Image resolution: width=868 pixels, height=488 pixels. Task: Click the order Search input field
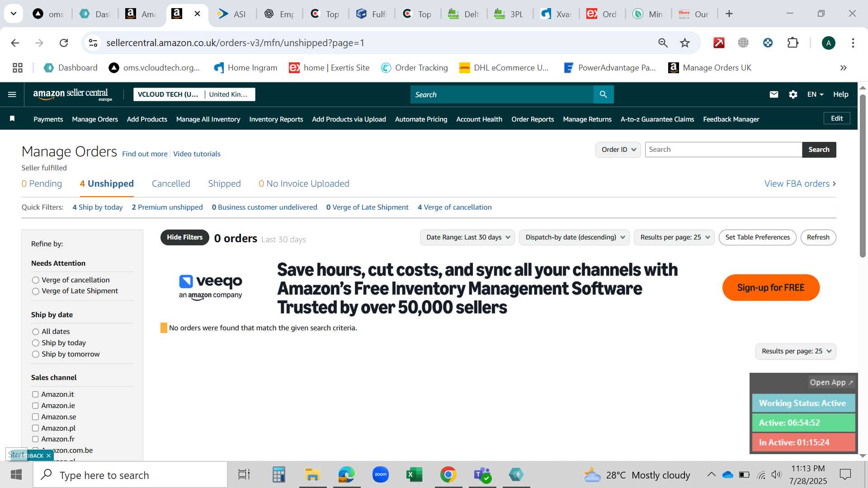tap(723, 150)
